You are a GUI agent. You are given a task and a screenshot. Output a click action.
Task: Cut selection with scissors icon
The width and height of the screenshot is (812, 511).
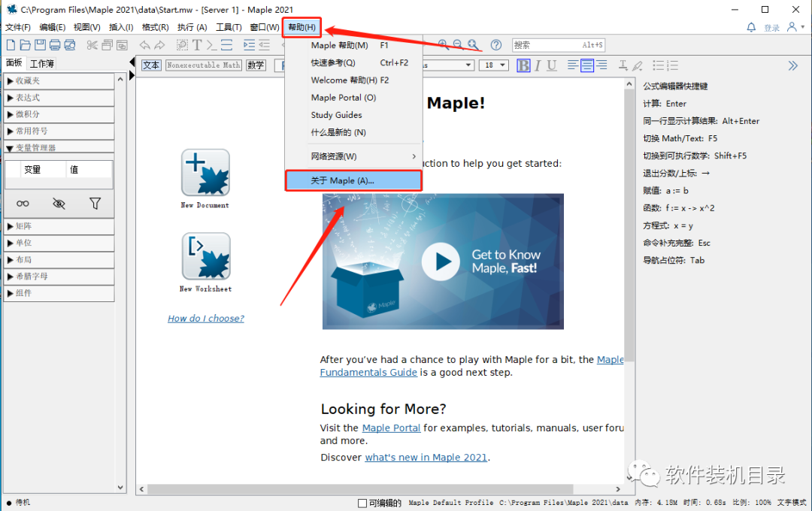[x=92, y=45]
